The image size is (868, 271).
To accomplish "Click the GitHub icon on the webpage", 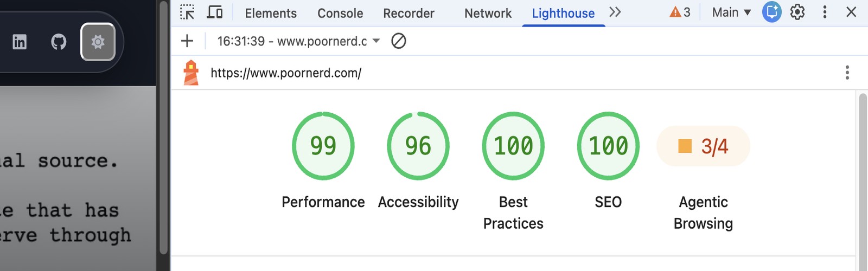I will tap(59, 42).
